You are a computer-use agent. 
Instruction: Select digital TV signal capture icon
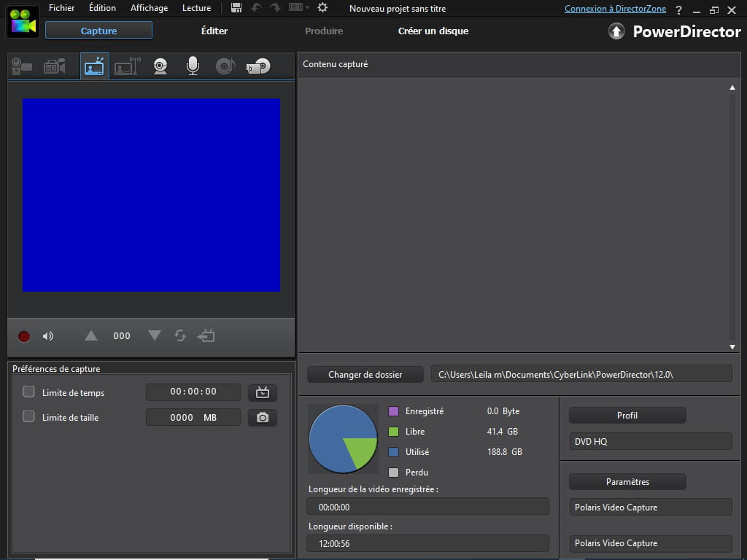click(127, 66)
